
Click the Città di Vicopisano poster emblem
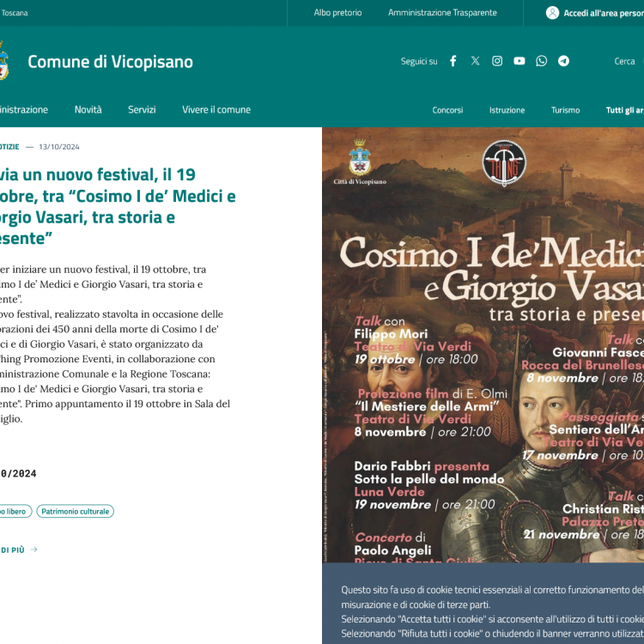point(360,161)
